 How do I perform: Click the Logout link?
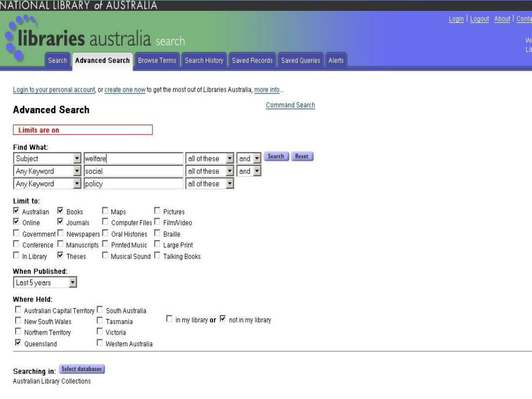click(480, 19)
